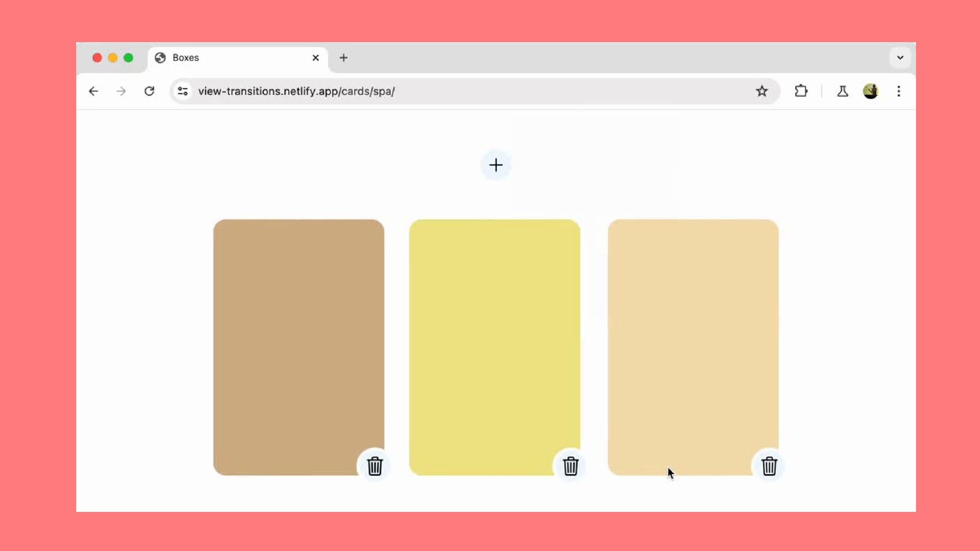Expand the tab search chevron dropdown
This screenshot has height=551, width=980.
pos(900,58)
